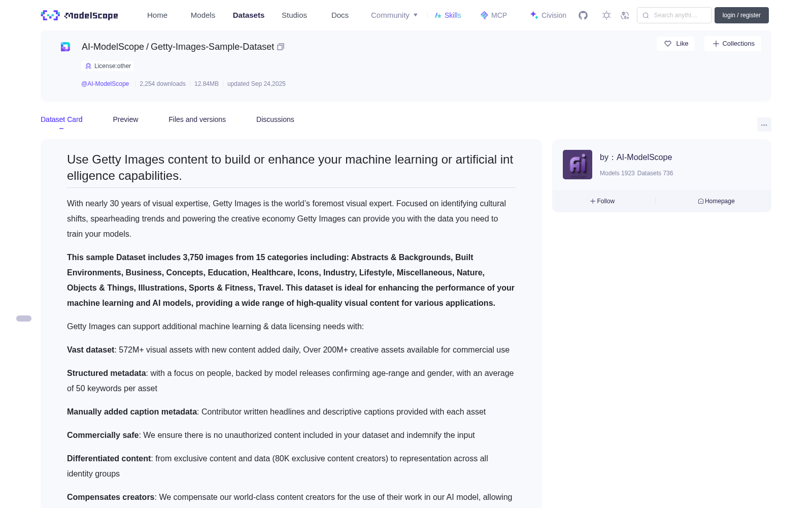Image resolution: width=812 pixels, height=508 pixels.
Task: Click the Models 1923 count
Action: (x=617, y=173)
